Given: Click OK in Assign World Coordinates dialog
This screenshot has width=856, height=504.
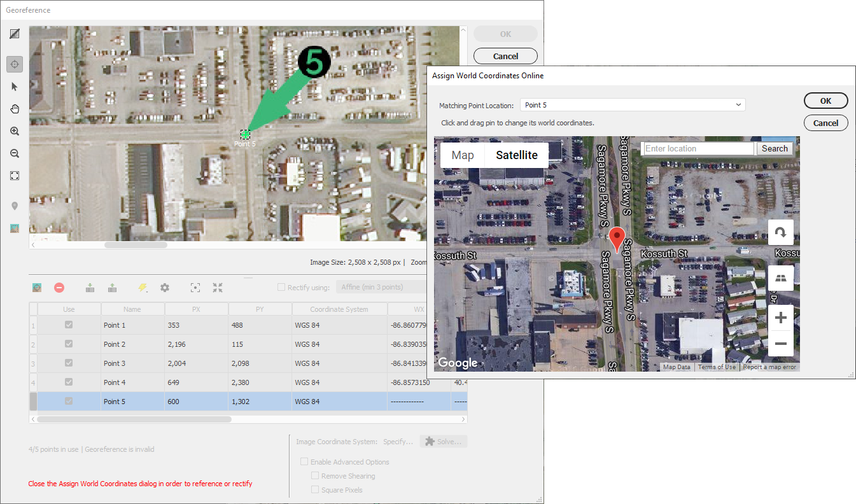Looking at the screenshot, I should (x=825, y=101).
